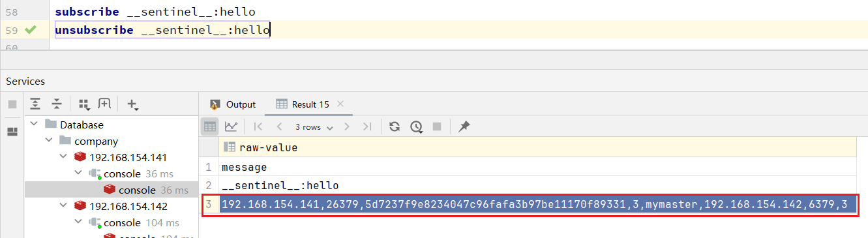Image resolution: width=868 pixels, height=238 pixels.
Task: Pin the Result 15 tab
Action: coord(464,126)
